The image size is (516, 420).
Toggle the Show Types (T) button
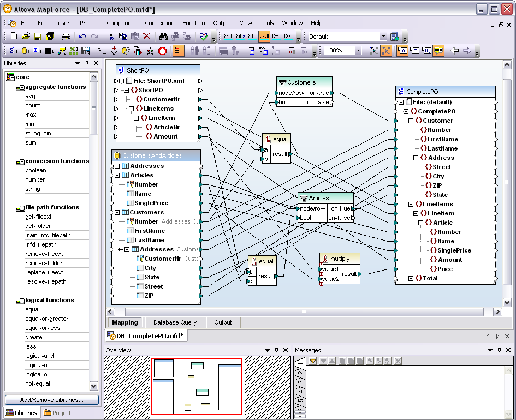tap(414, 51)
